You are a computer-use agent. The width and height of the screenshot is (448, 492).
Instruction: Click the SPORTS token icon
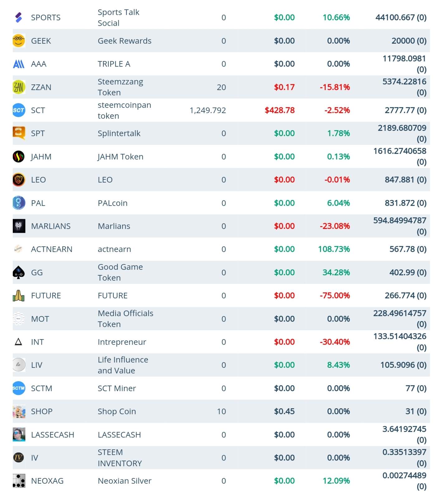point(19,17)
